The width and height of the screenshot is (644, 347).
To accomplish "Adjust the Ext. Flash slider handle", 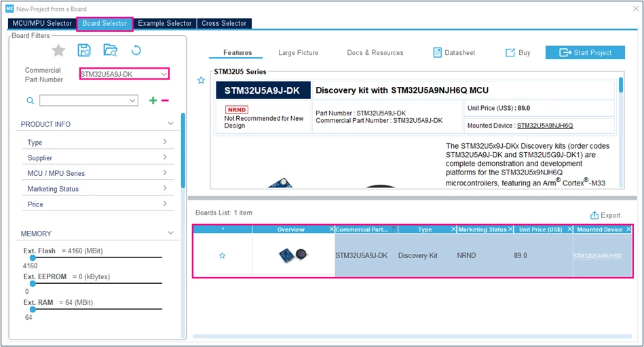I will click(33, 258).
